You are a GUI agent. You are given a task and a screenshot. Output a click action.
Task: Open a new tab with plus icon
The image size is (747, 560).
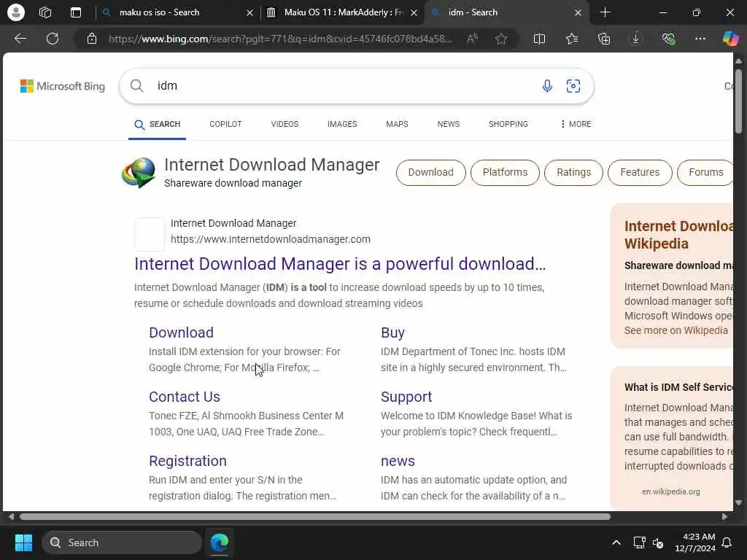605,12
